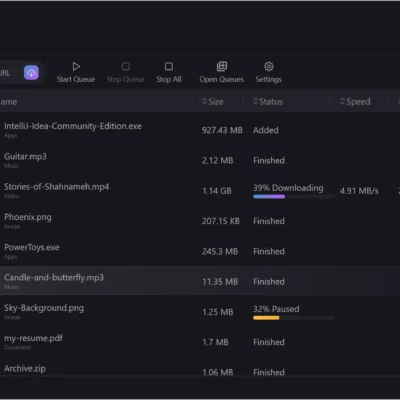
Task: Click the 4.91 MB/s speed value
Action: click(x=359, y=191)
